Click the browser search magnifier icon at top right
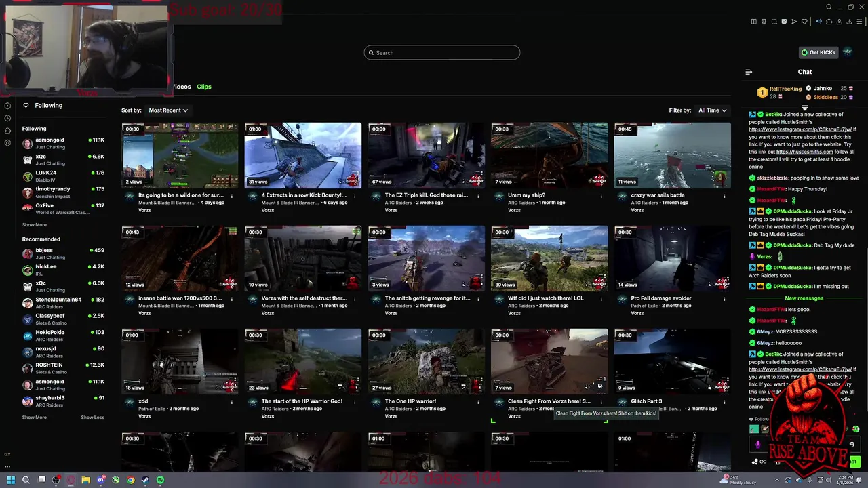Screen dimensions: 868x488 pos(829,7)
